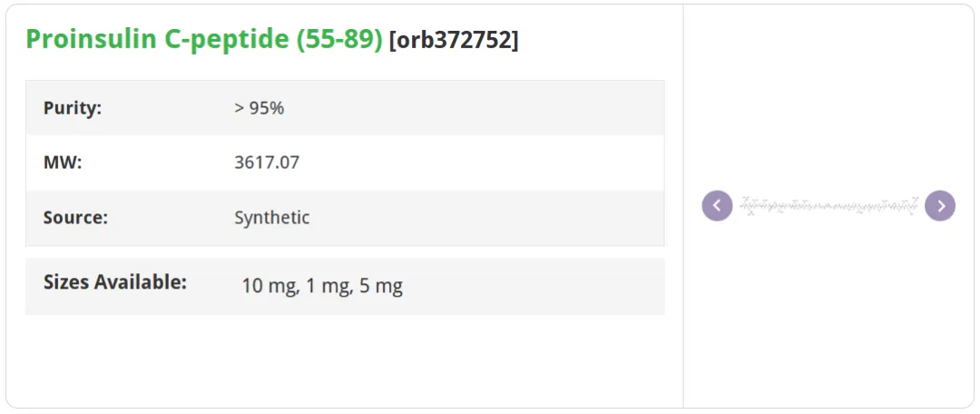Click blank area below Sizes Available row
This screenshot has width=980, height=414.
click(x=345, y=360)
